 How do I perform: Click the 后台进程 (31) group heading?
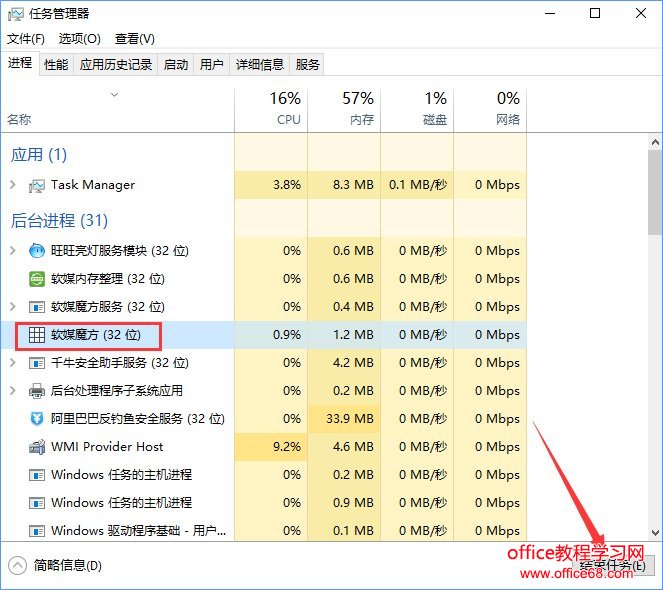click(x=59, y=220)
